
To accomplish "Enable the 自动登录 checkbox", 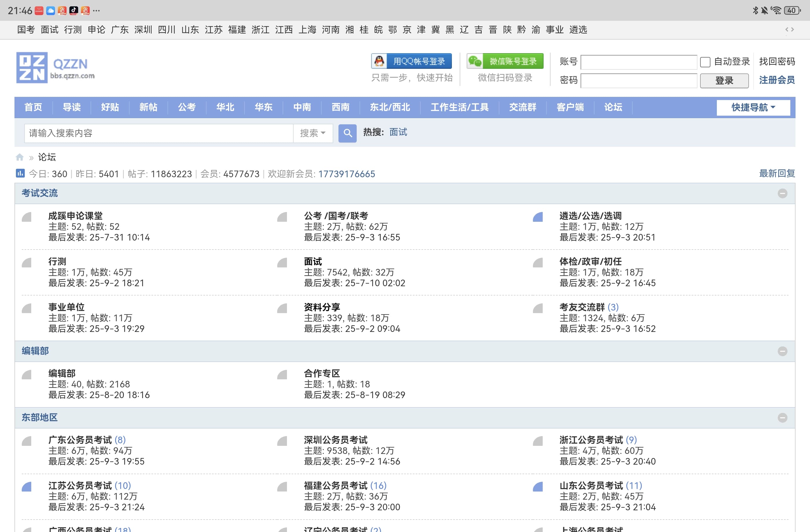I will (x=705, y=62).
